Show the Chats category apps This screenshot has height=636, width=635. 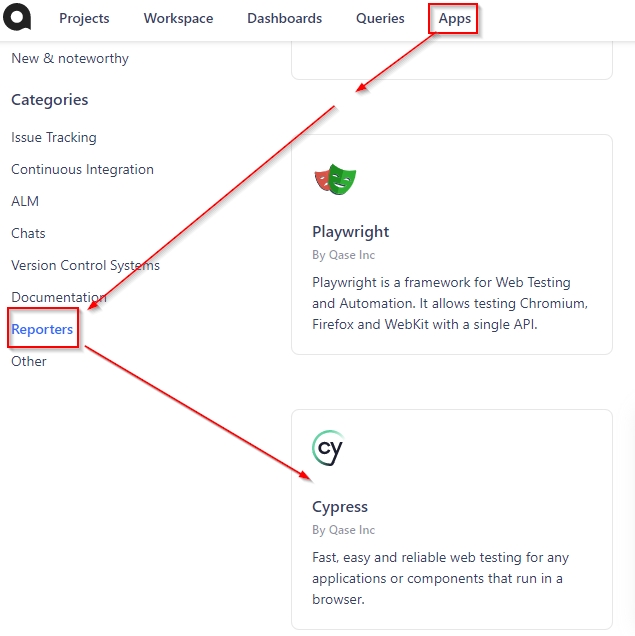click(x=28, y=233)
